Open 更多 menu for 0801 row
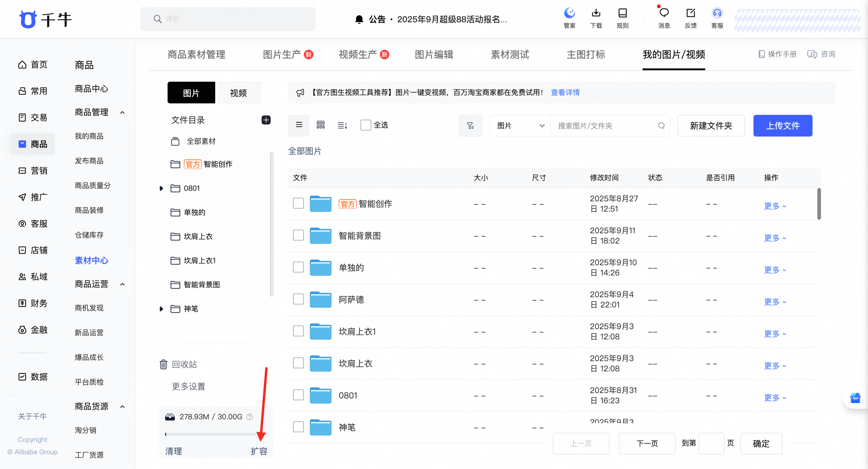 coord(775,398)
